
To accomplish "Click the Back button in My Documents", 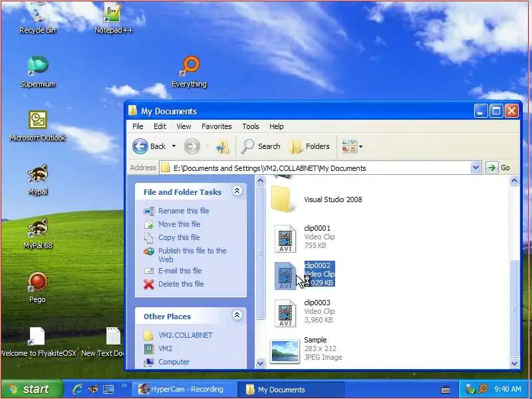I will (x=149, y=146).
